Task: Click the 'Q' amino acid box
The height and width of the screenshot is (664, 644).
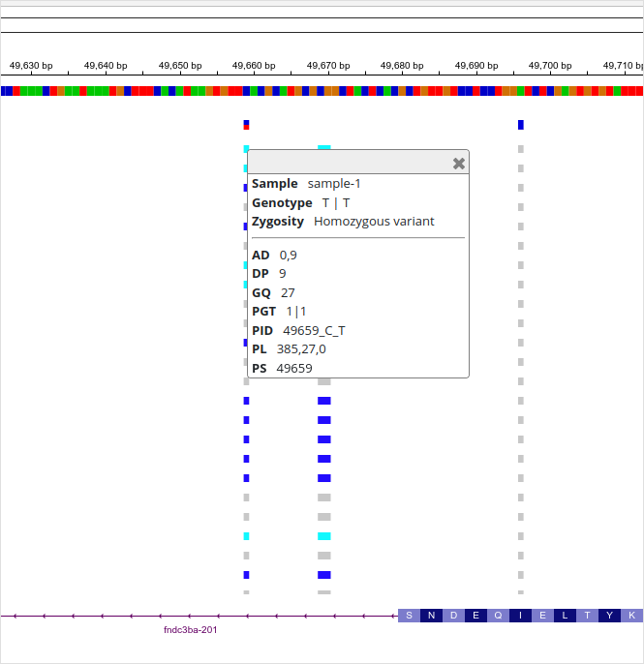Action: [x=498, y=616]
